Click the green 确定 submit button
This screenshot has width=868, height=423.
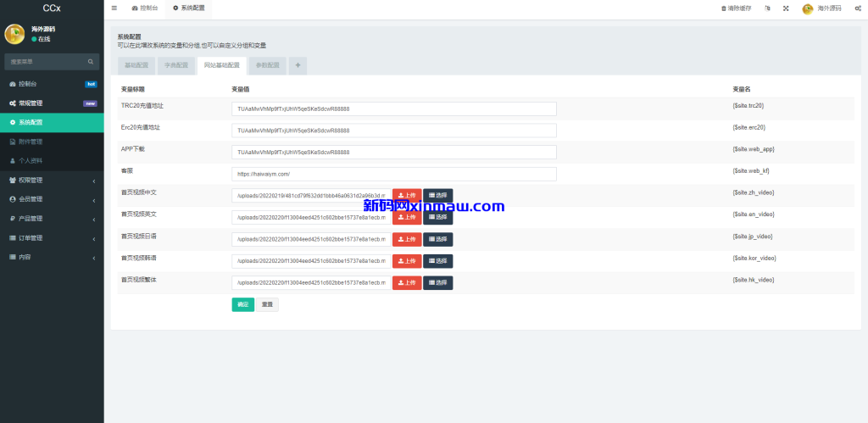coord(242,304)
